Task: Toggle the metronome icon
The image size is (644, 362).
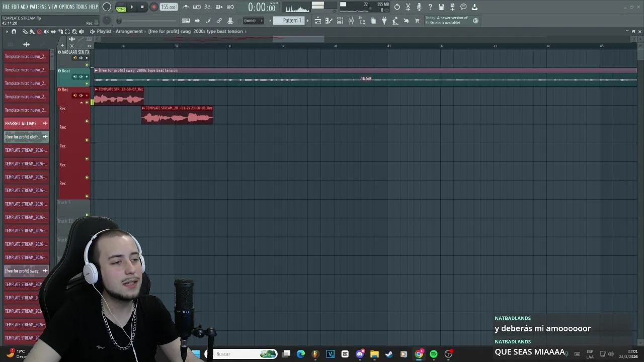Action: click(186, 7)
